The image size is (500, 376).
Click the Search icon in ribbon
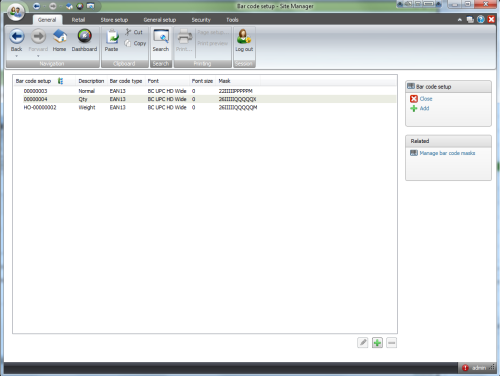tap(161, 37)
